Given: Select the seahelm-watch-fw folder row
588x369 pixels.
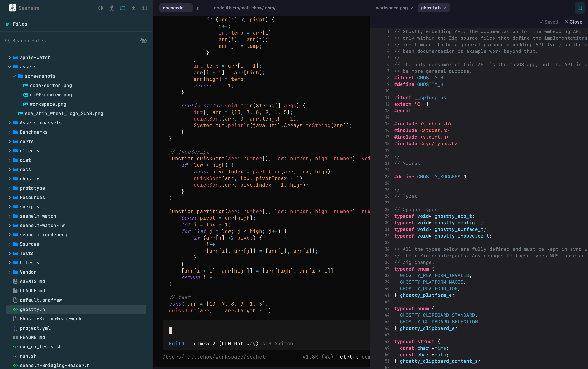Looking at the screenshot, I should [x=76, y=226].
